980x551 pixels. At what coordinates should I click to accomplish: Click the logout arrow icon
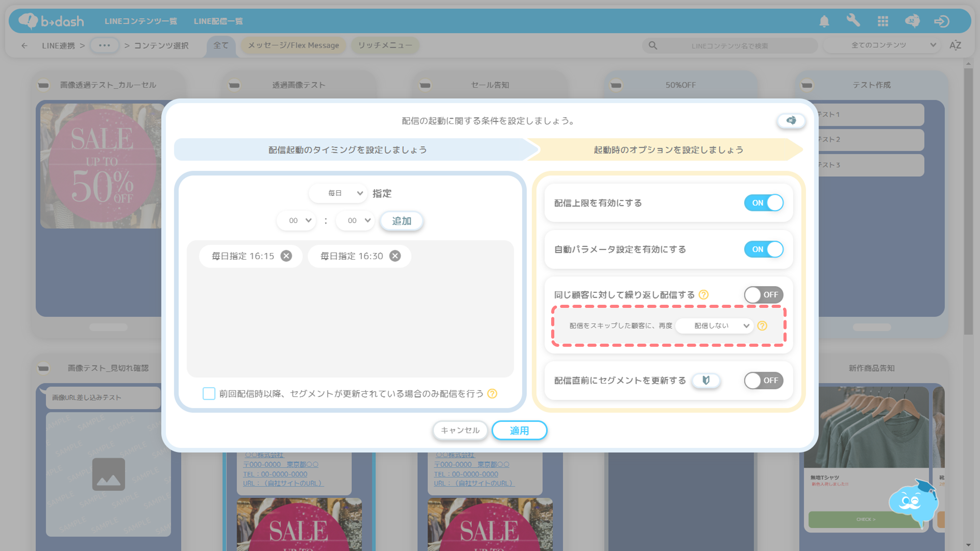click(942, 21)
